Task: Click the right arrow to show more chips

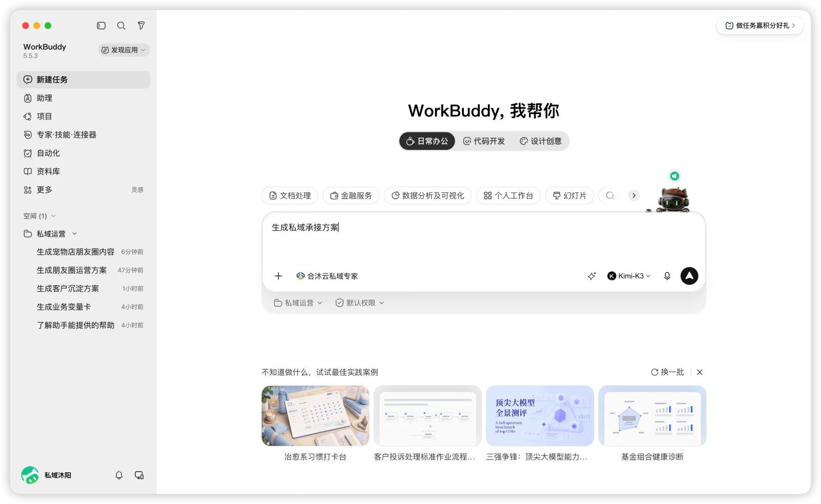Action: [x=634, y=196]
